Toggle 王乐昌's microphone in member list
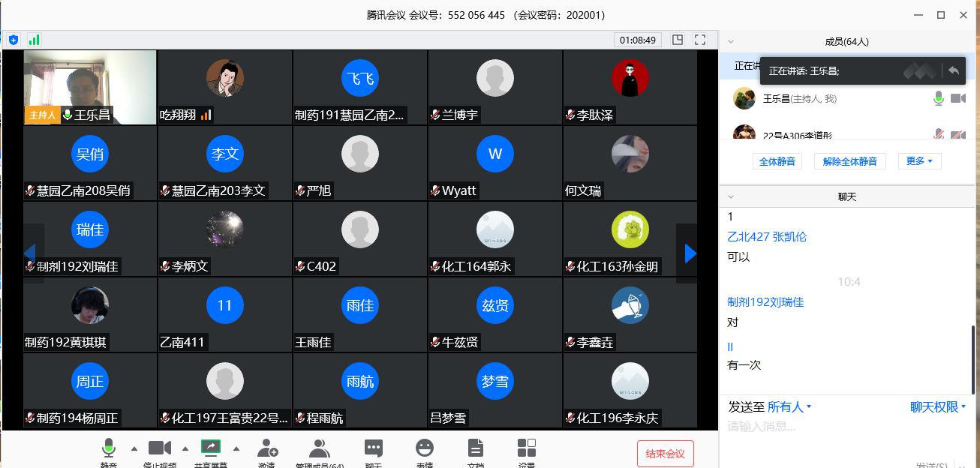980x468 pixels. pos(938,98)
